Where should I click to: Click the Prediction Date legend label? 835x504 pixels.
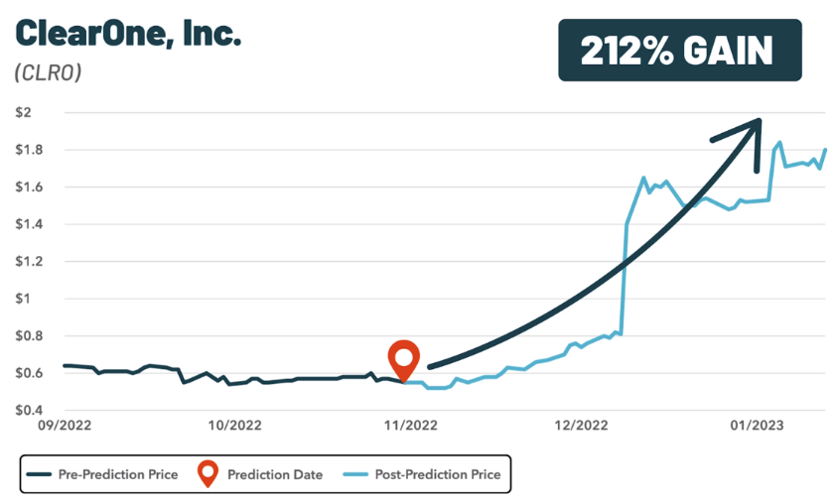(275, 474)
